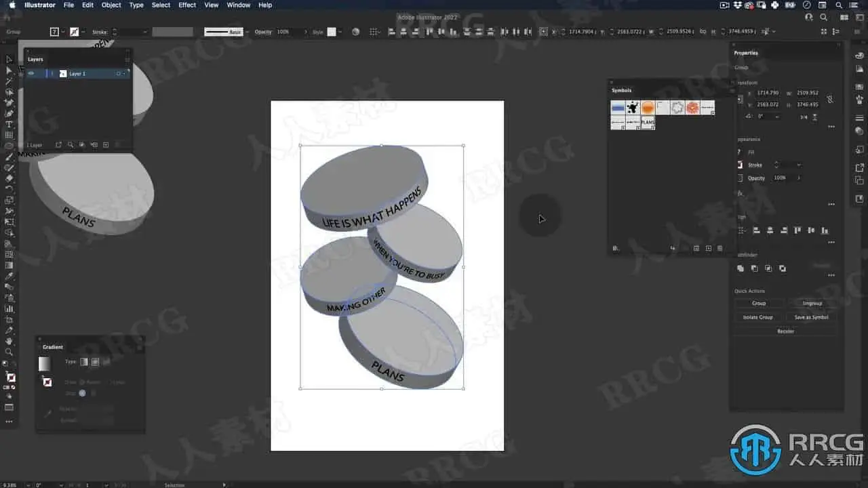Select the Type tool in the toolbar
This screenshot has height=488, width=868.
coord(9,124)
